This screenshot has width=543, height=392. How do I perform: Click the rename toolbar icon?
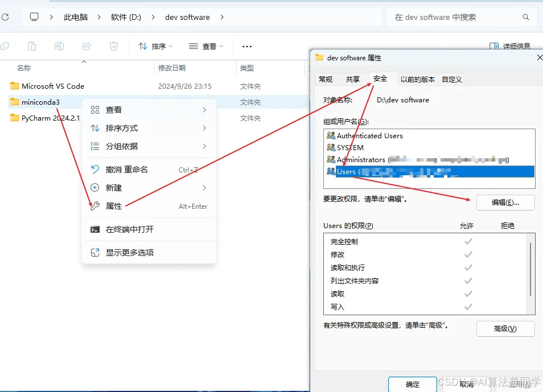point(59,46)
